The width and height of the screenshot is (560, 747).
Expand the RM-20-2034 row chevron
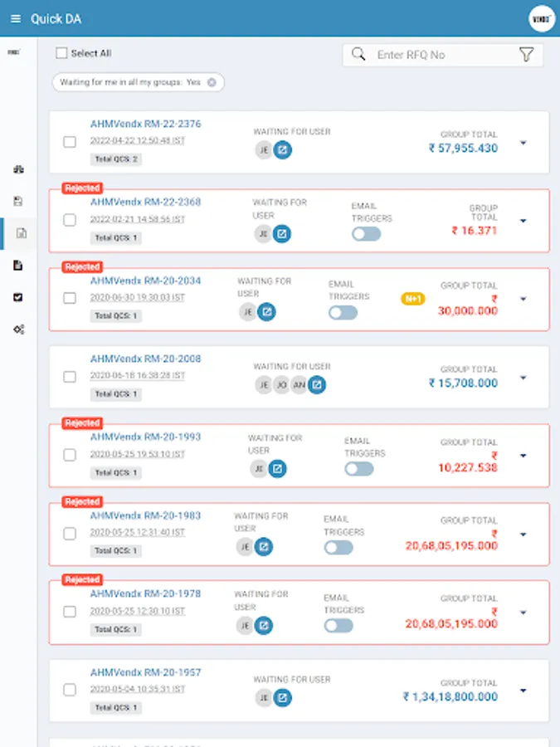pyautogui.click(x=523, y=299)
